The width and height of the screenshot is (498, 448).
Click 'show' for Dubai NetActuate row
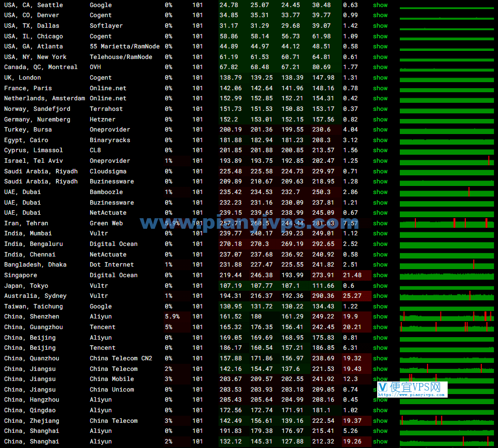tap(380, 212)
